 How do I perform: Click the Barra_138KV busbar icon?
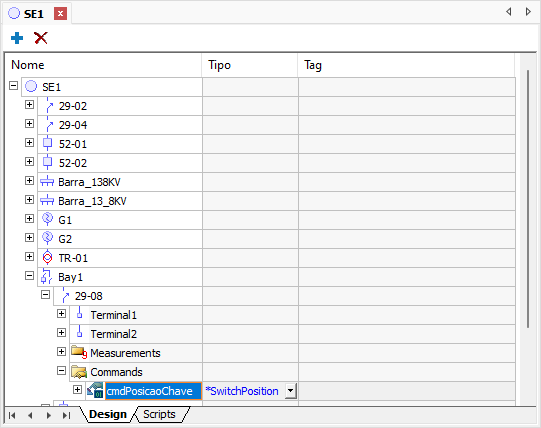click(47, 182)
